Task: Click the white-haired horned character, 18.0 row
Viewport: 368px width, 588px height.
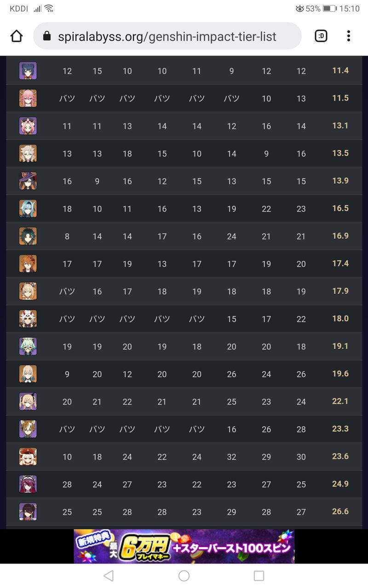Action: pyautogui.click(x=28, y=319)
